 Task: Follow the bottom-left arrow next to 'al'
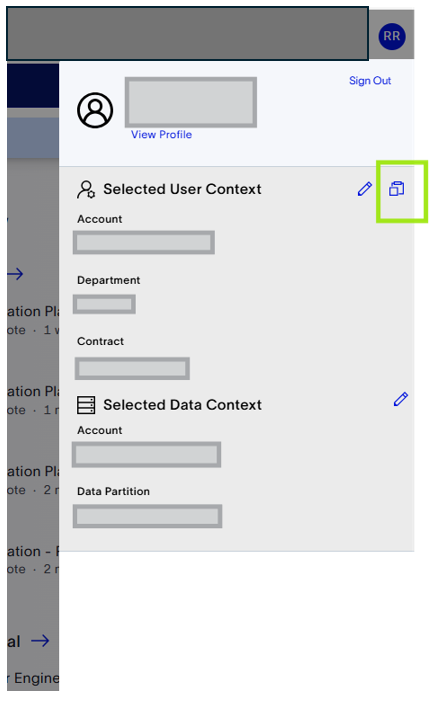click(x=40, y=641)
